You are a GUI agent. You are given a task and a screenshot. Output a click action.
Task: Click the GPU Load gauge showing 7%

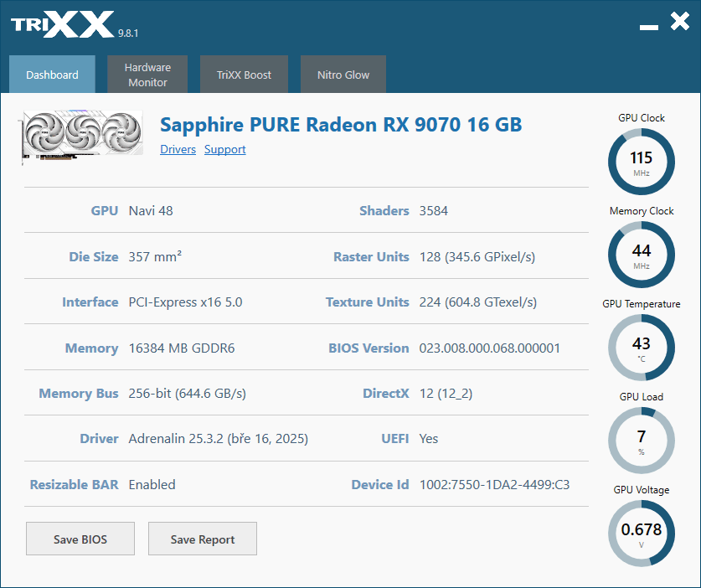tap(642, 441)
